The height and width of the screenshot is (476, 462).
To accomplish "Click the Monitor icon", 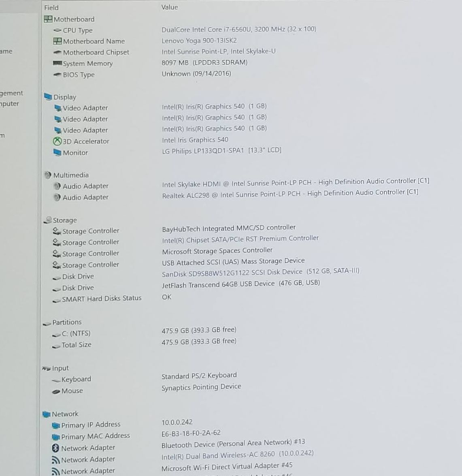I will (x=57, y=152).
